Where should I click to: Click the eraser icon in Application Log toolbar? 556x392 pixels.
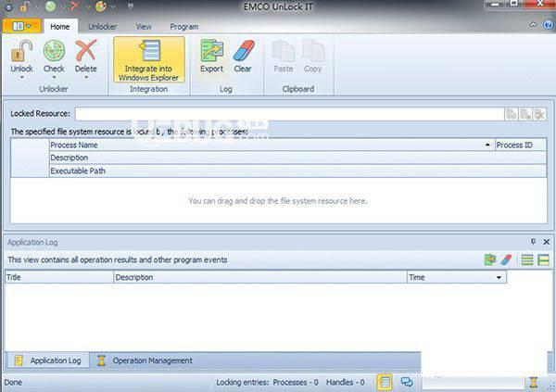[x=506, y=259]
